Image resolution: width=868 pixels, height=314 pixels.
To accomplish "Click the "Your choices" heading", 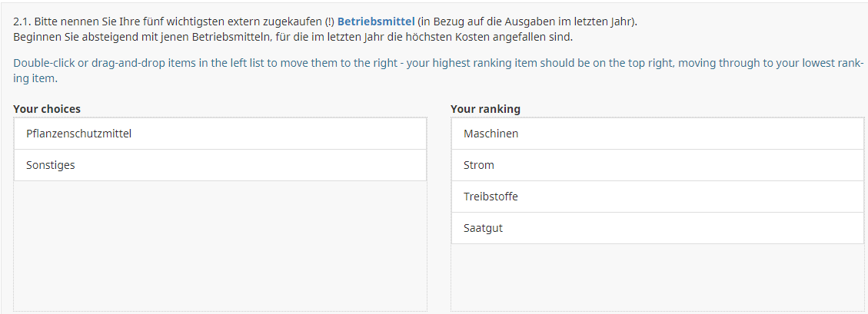I will 47,109.
